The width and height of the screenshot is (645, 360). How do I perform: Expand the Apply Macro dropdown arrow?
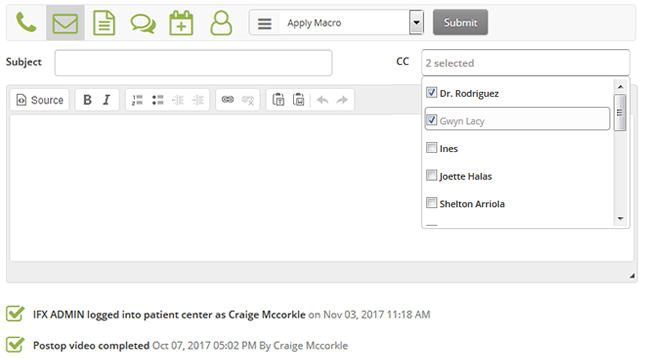coord(416,22)
